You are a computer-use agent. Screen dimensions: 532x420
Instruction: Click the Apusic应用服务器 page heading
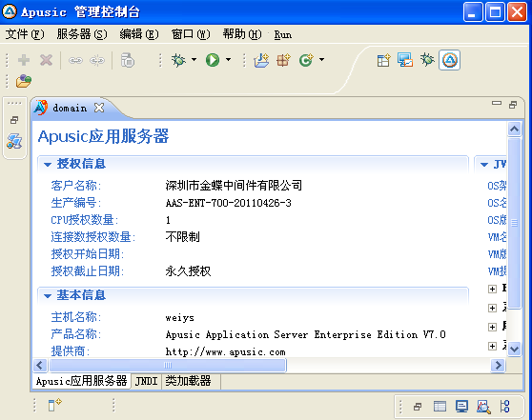103,136
